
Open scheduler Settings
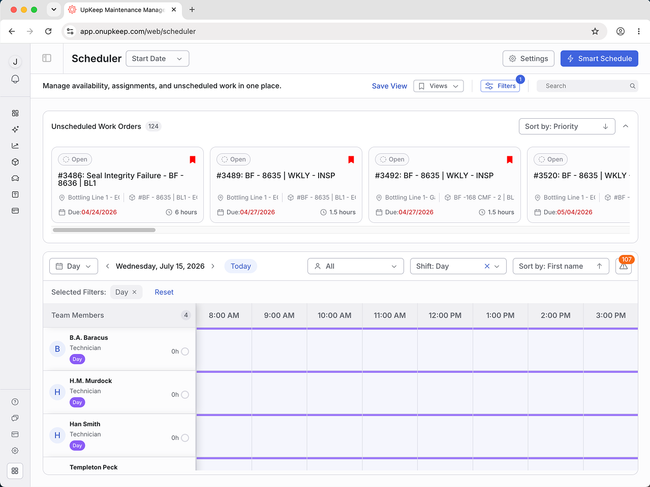coord(528,58)
